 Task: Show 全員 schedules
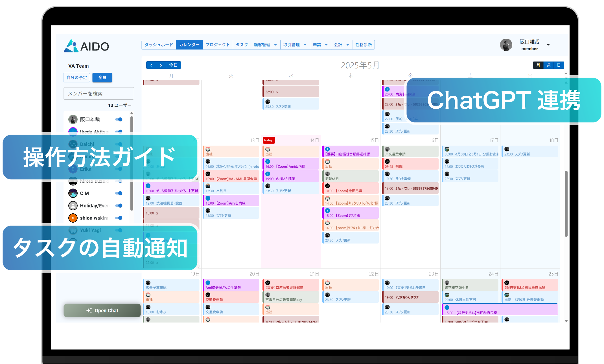[102, 78]
